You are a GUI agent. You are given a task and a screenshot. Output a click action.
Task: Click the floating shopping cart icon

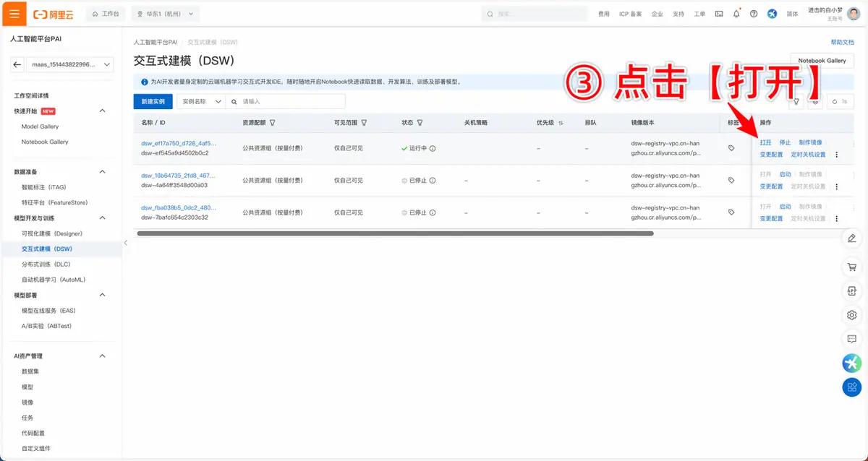[852, 267]
